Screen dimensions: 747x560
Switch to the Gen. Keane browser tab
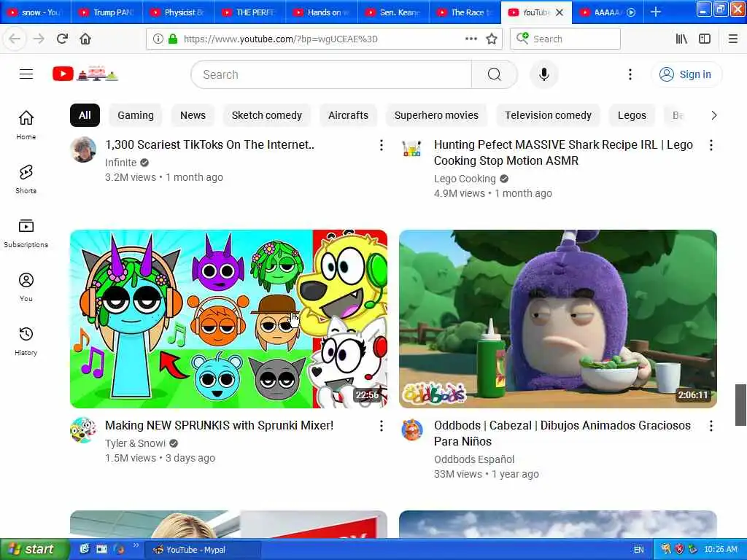pyautogui.click(x=393, y=12)
